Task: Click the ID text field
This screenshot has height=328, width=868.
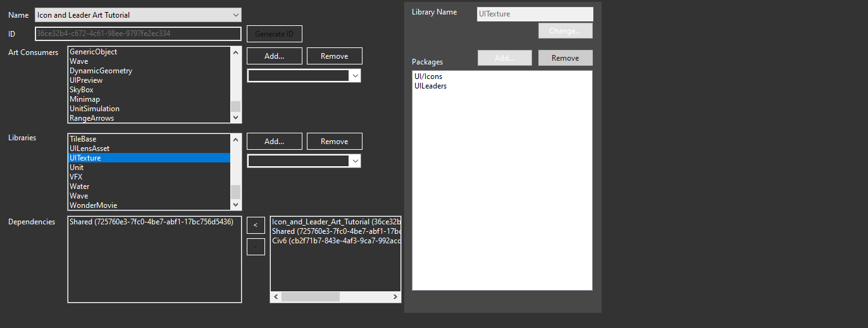Action: (138, 33)
